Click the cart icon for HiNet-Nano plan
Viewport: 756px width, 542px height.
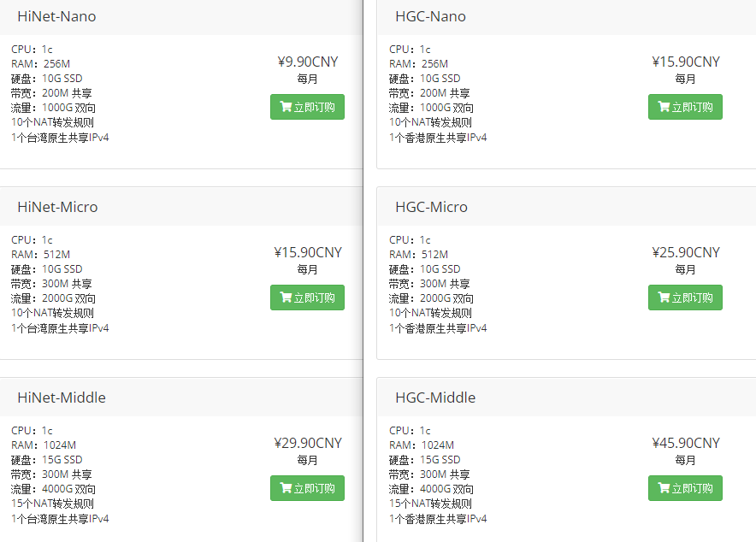tap(286, 107)
